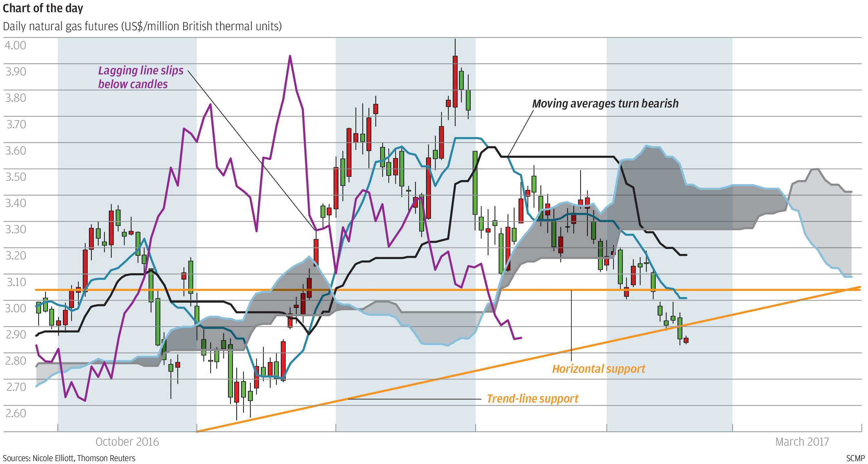The height and width of the screenshot is (464, 868).
Task: Click the 2.60 price axis label
Action: [15, 413]
